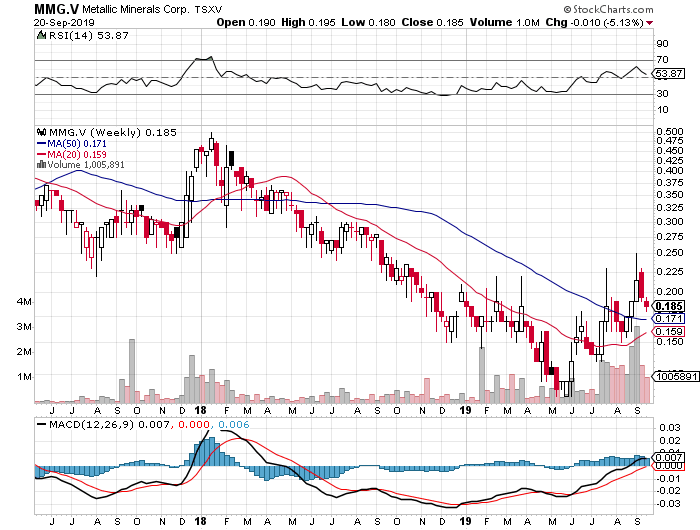Click the RSI(14) indicator icon
The image size is (700, 530).
point(41,35)
